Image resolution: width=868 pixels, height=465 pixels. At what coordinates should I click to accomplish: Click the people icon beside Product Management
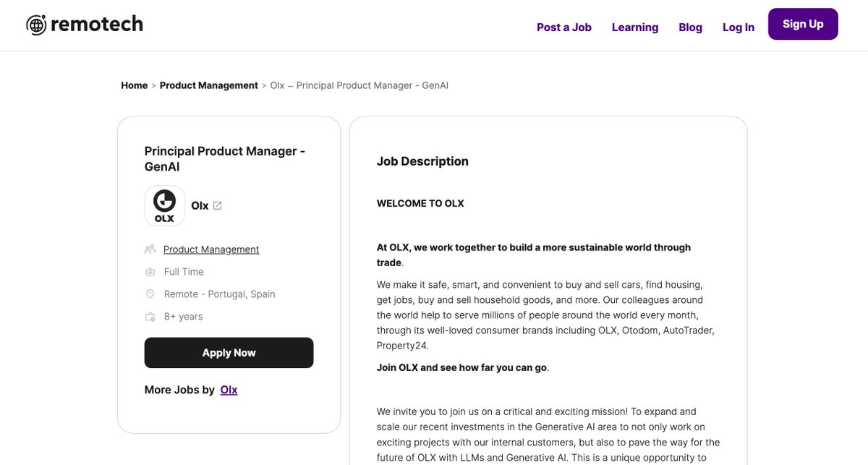[x=150, y=249]
